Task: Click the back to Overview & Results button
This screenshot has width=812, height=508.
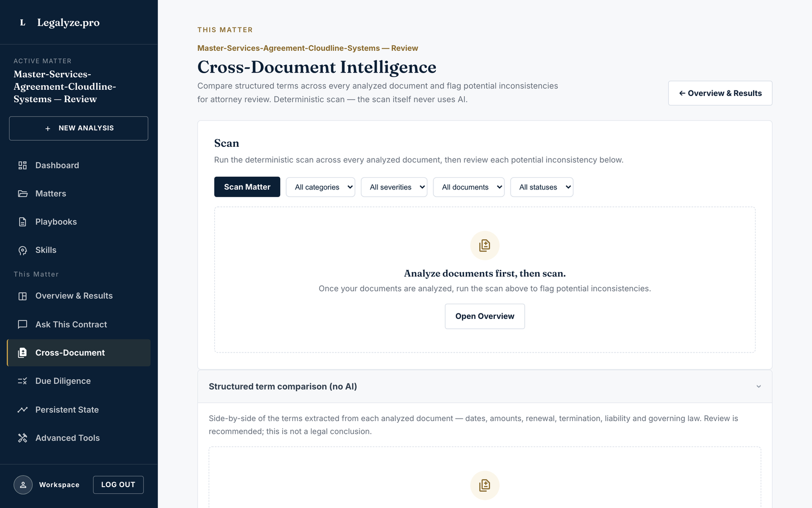Action: click(x=720, y=93)
